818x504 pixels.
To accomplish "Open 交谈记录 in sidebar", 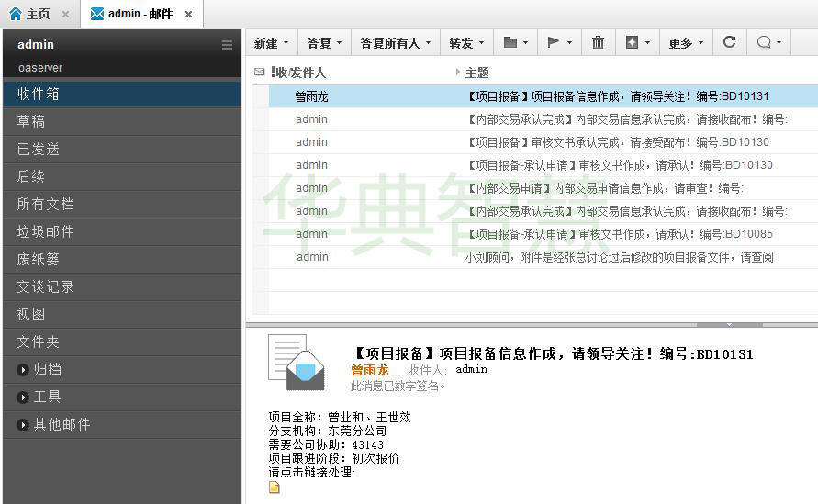I will click(122, 287).
